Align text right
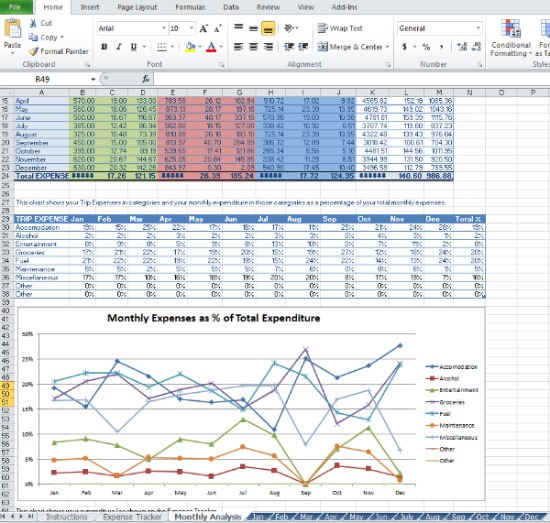550x523 pixels. (268, 47)
